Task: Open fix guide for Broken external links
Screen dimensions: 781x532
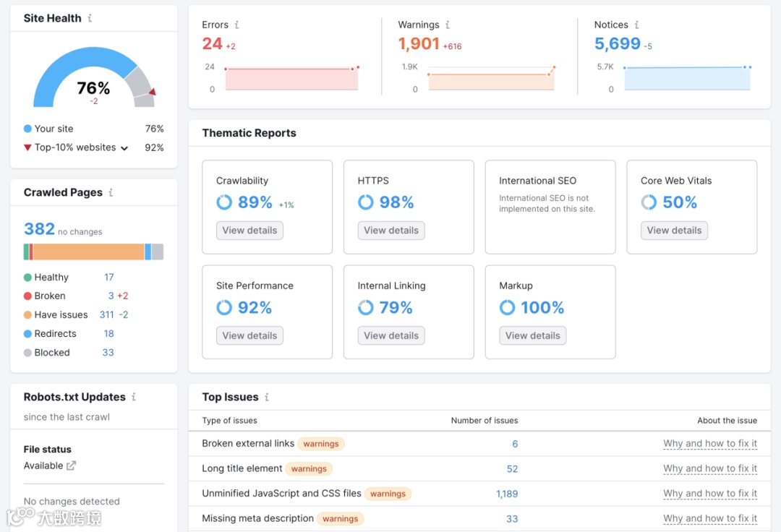Action: pos(710,443)
